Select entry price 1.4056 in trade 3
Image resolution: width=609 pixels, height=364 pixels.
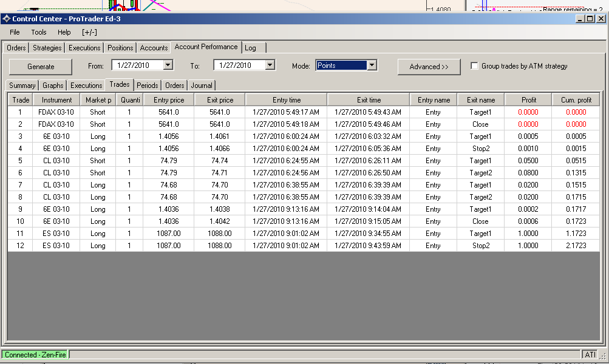(x=169, y=136)
